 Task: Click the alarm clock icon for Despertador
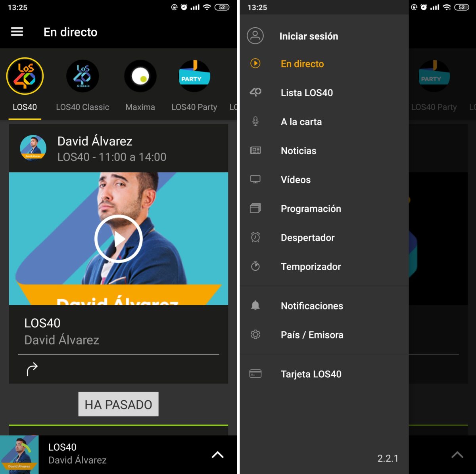point(255,237)
